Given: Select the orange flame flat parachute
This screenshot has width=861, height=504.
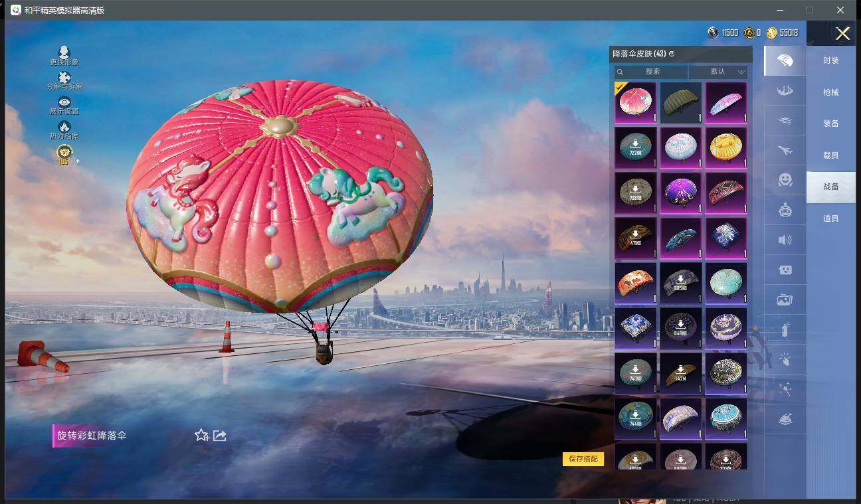Looking at the screenshot, I should point(636,283).
